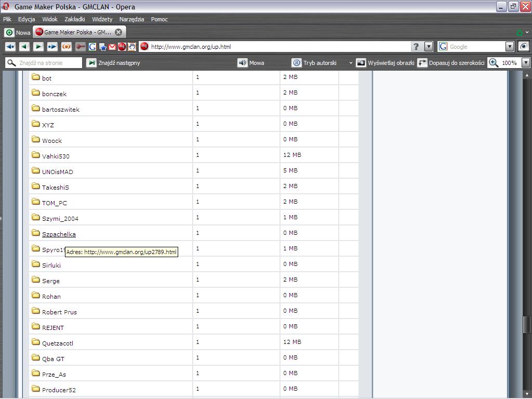Open the Plik menu
The height and width of the screenshot is (399, 532).
click(x=7, y=19)
